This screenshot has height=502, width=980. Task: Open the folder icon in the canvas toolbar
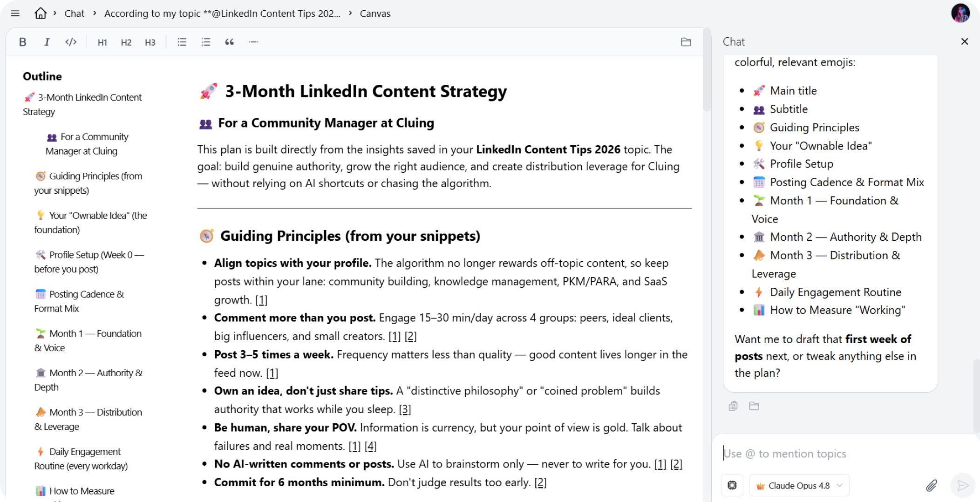pos(686,42)
